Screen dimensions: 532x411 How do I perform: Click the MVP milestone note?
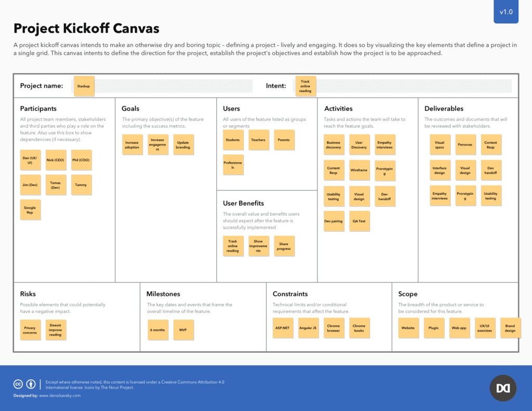click(x=183, y=330)
